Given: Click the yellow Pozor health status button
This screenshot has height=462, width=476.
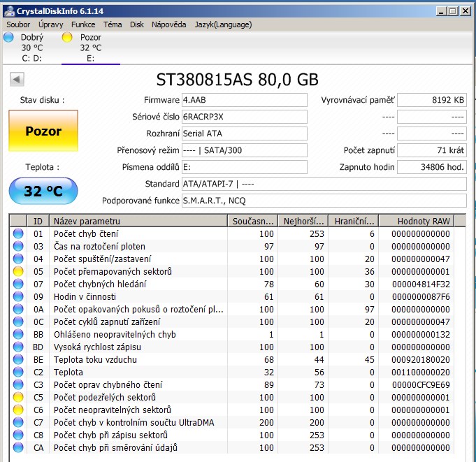Looking at the screenshot, I should [x=43, y=131].
